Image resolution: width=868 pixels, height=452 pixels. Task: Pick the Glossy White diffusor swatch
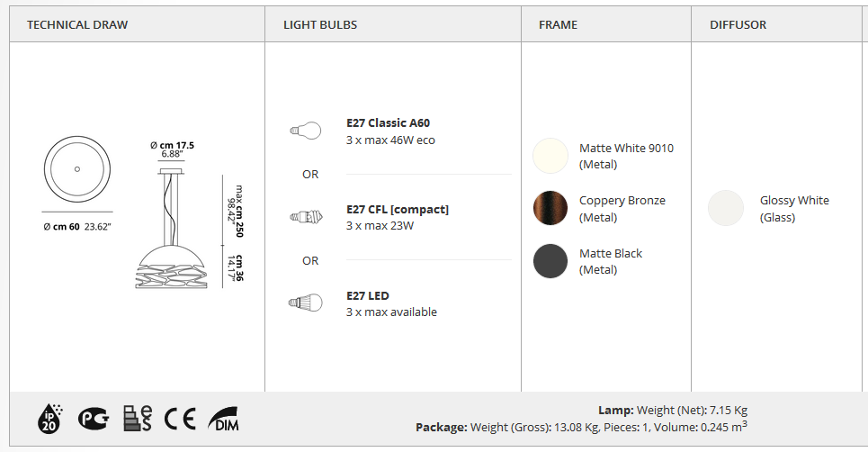(x=725, y=208)
